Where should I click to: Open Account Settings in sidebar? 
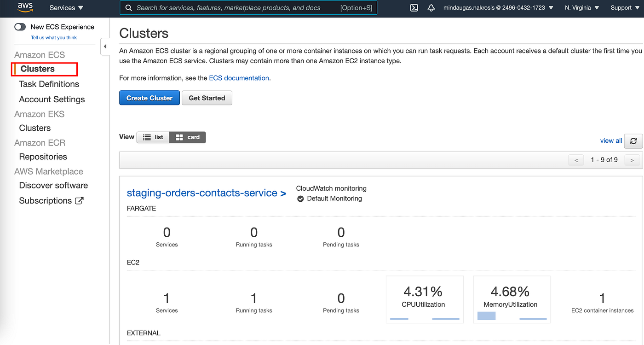52,99
